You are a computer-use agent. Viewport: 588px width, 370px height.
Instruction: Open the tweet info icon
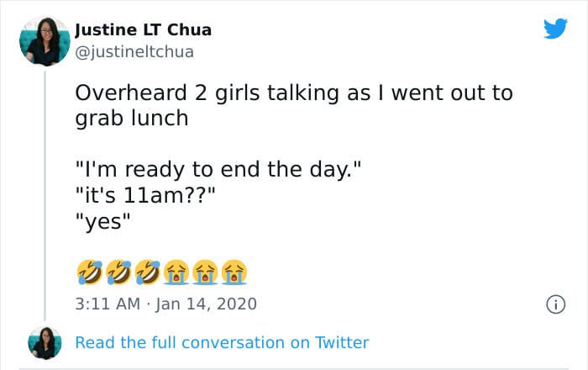click(x=555, y=303)
